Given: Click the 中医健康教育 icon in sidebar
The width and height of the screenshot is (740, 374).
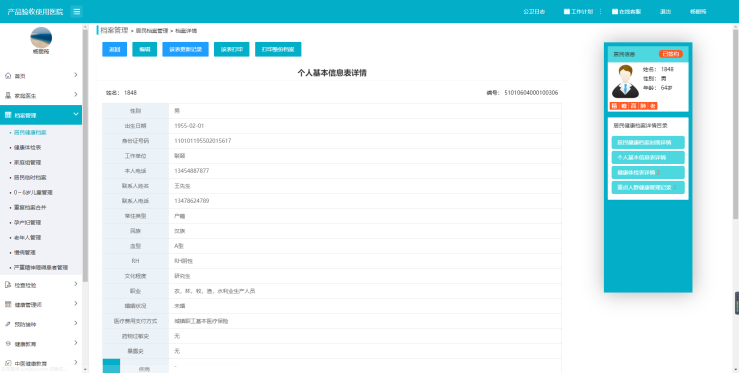Looking at the screenshot, I should tap(8, 363).
